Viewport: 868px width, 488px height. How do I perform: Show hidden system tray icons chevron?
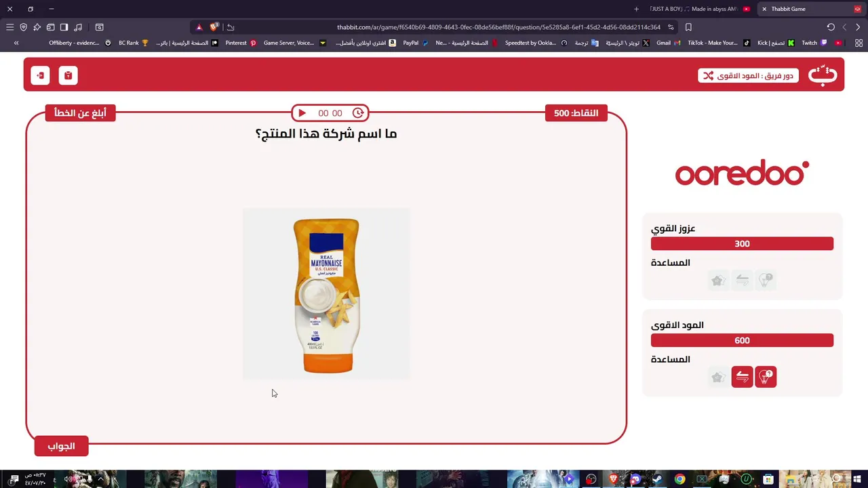click(x=100, y=479)
